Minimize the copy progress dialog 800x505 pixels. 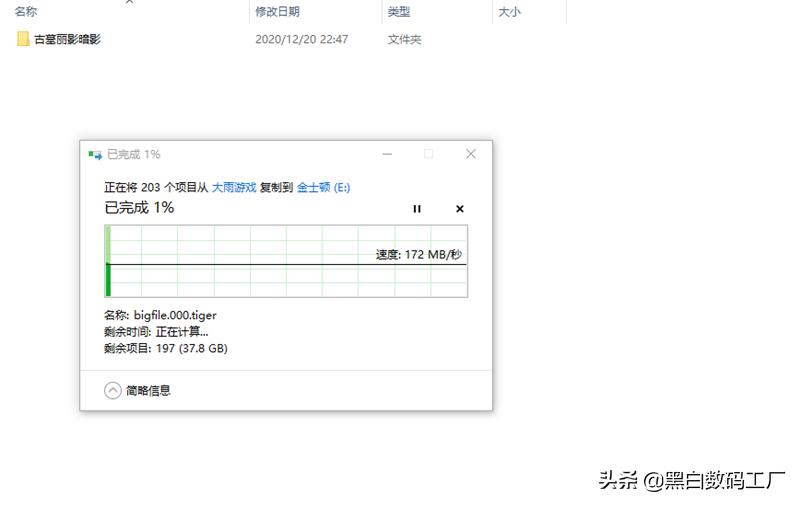tap(387, 154)
